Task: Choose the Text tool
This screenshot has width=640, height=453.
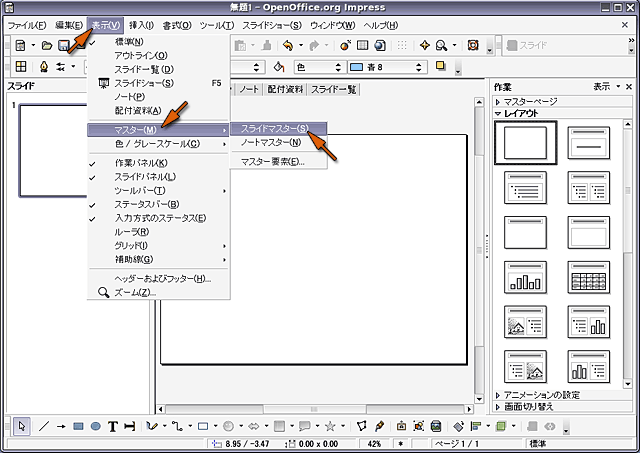Action: pyautogui.click(x=112, y=425)
